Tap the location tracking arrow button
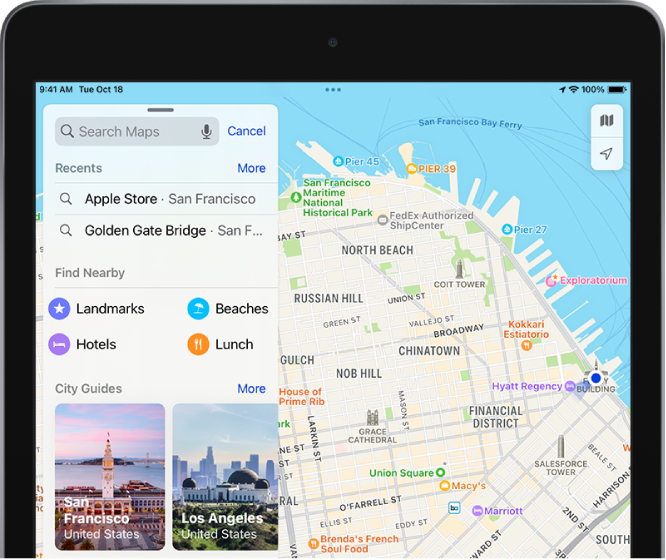 click(x=607, y=153)
